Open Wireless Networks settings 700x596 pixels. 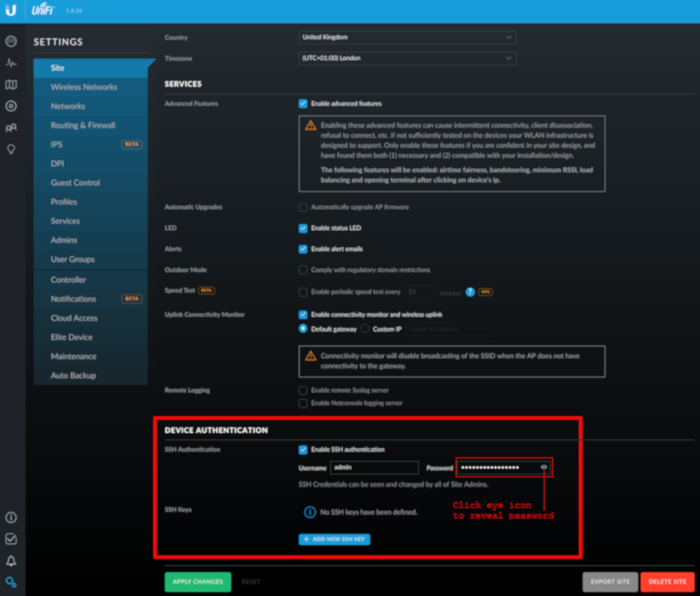90,87
